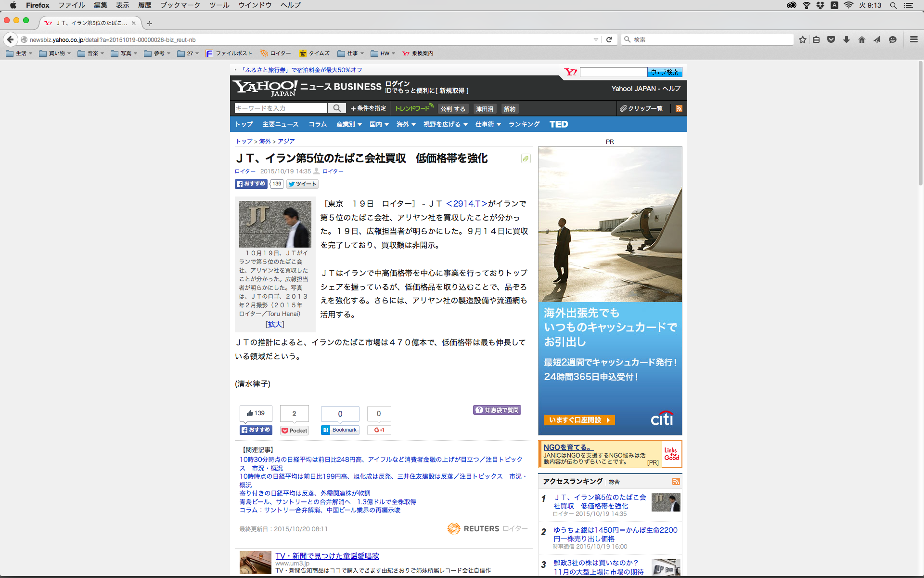Click the JT logo article thumbnail
This screenshot has height=578, width=924.
click(x=275, y=224)
